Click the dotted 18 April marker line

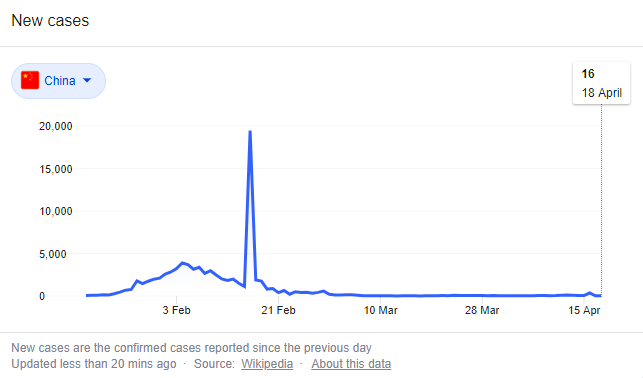602,200
